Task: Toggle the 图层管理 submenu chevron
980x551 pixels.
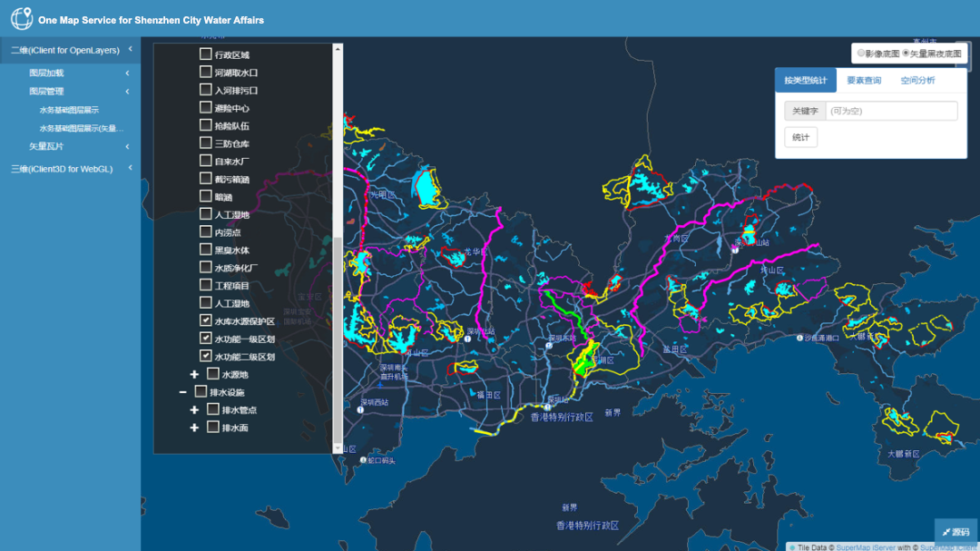Action: click(128, 92)
